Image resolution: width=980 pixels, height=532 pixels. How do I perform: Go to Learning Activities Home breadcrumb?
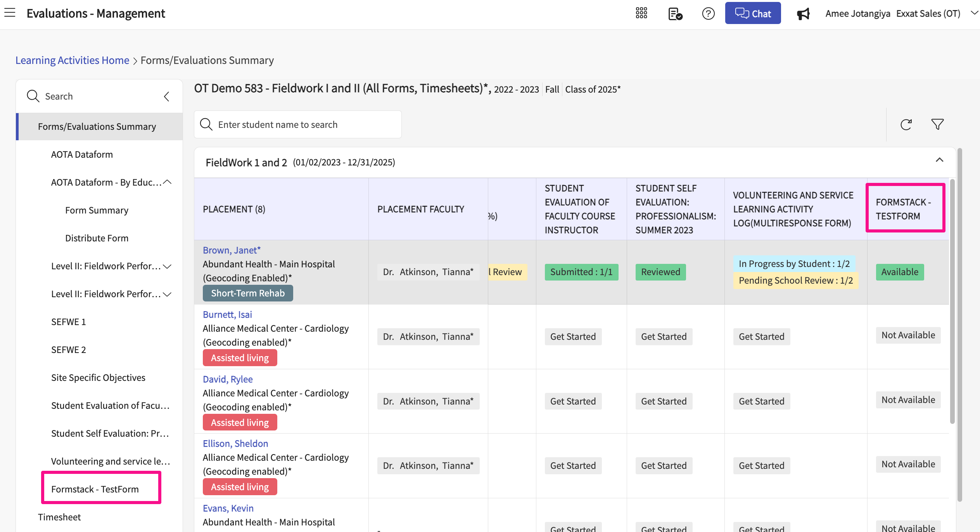click(72, 60)
